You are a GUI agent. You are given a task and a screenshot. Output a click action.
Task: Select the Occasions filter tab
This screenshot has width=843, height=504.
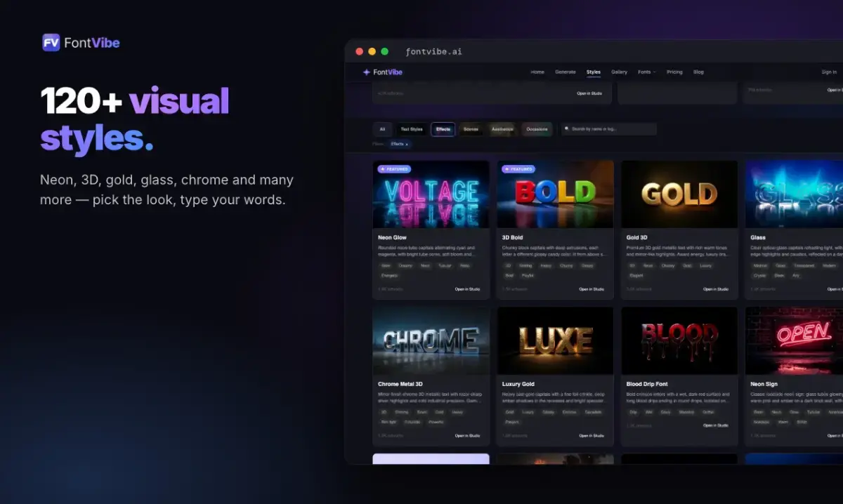tap(537, 129)
